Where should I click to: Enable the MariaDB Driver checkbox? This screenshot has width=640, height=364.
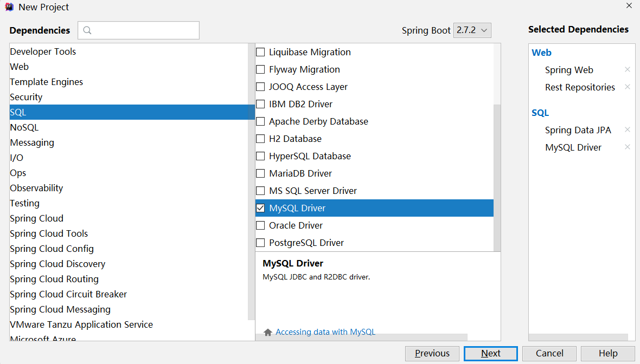pos(260,173)
